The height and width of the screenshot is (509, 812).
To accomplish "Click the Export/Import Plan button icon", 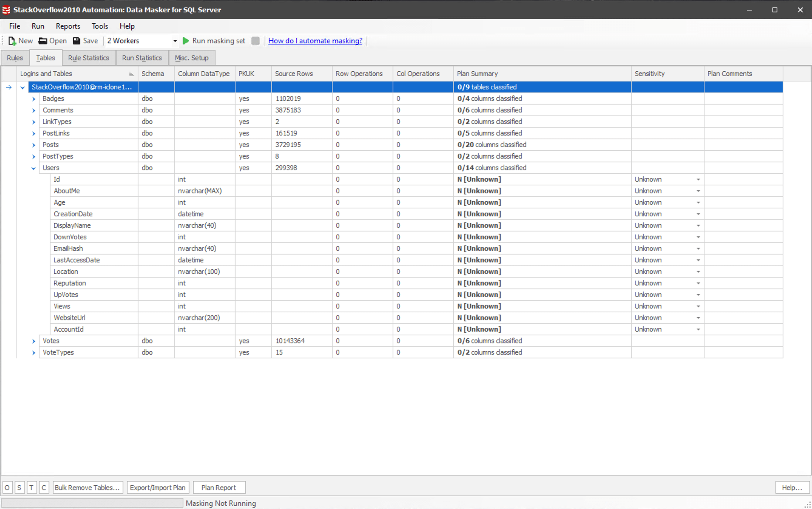I will click(x=157, y=487).
